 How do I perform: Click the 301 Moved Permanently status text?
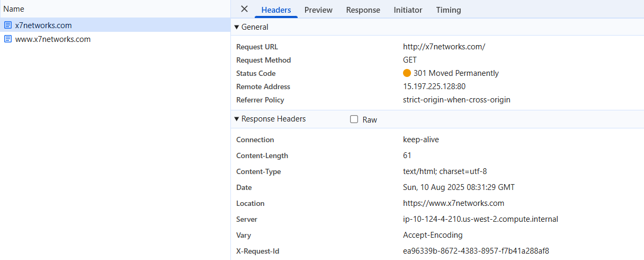point(456,73)
